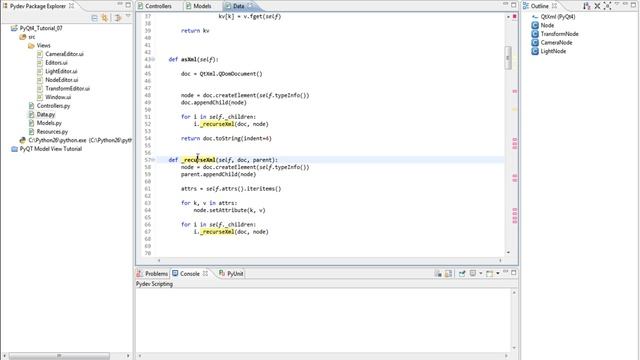Image resolution: width=640 pixels, height=360 pixels.
Task: Open the new console dropdown arrow
Action: (x=498, y=273)
